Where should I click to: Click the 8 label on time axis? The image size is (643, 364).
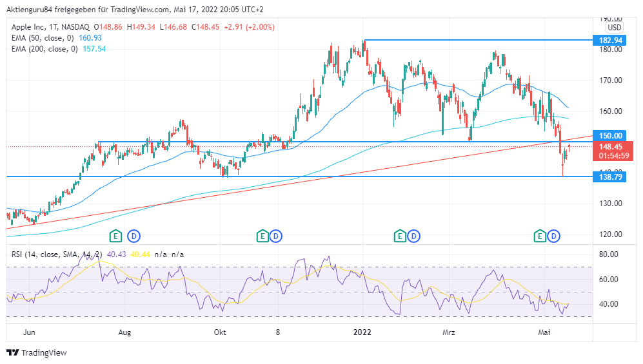point(277,332)
